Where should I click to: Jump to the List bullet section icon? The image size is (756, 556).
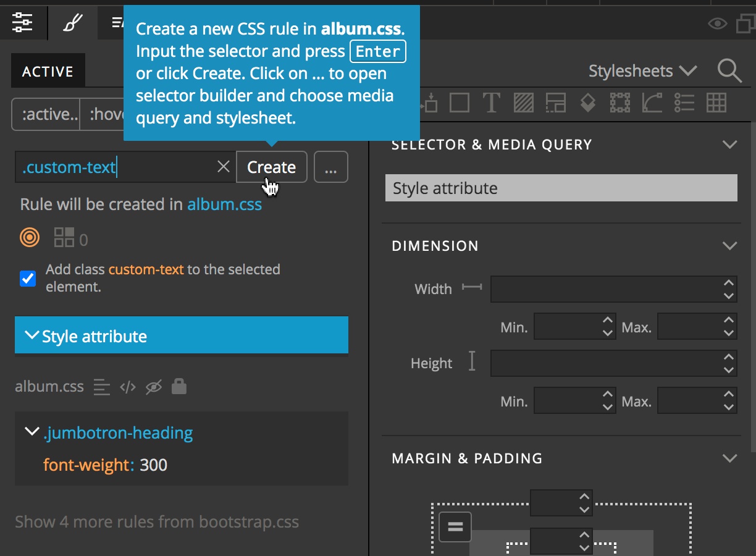(684, 103)
